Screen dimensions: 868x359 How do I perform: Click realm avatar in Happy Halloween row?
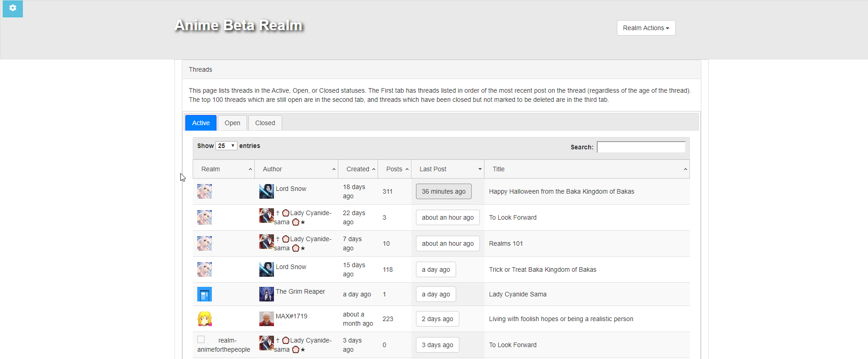click(x=205, y=191)
